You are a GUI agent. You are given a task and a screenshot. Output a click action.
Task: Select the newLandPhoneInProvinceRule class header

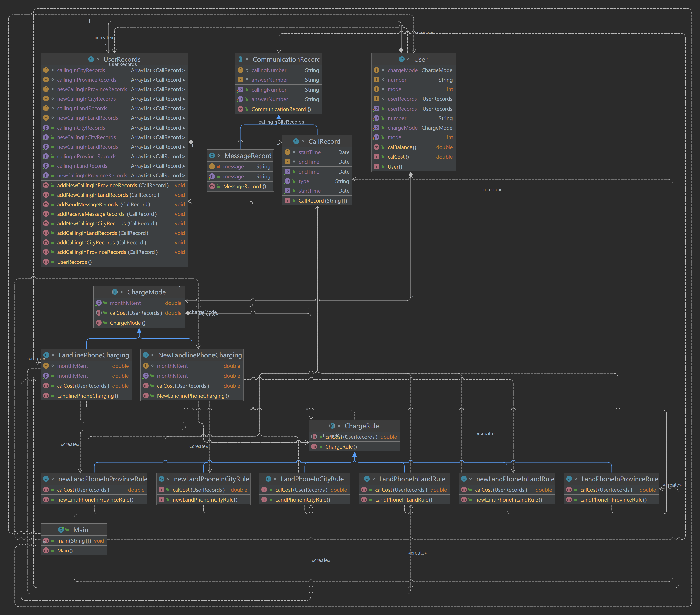102,479
